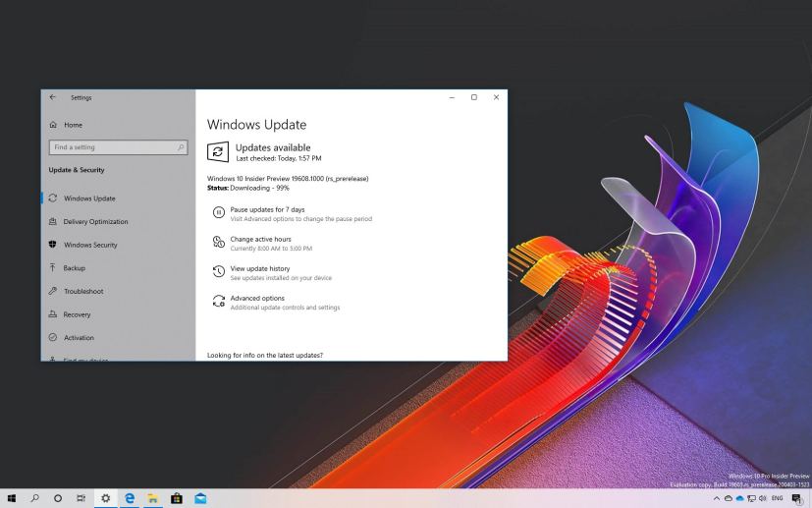Viewport: 812px width, 508px height.
Task: Open the Mail app from the taskbar
Action: point(200,498)
